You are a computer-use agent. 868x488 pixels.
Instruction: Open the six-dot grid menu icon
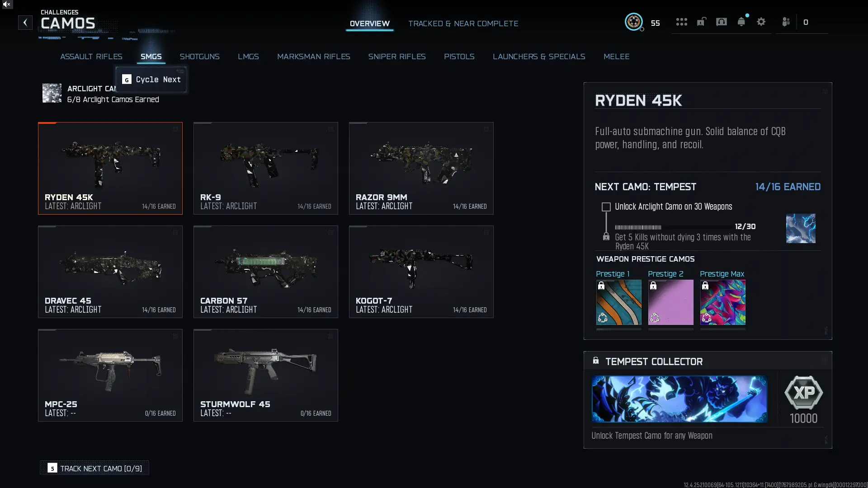tap(681, 22)
